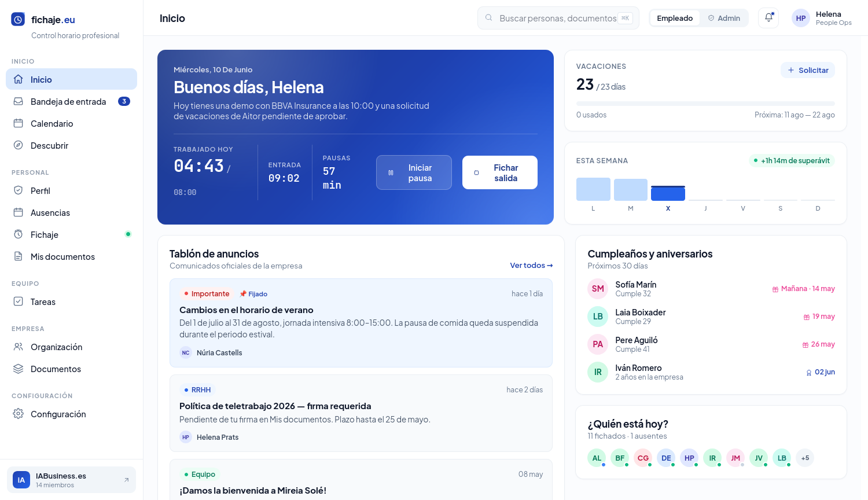The width and height of the screenshot is (868, 500).
Task: Click Sofía Marín's SM avatar
Action: click(598, 289)
